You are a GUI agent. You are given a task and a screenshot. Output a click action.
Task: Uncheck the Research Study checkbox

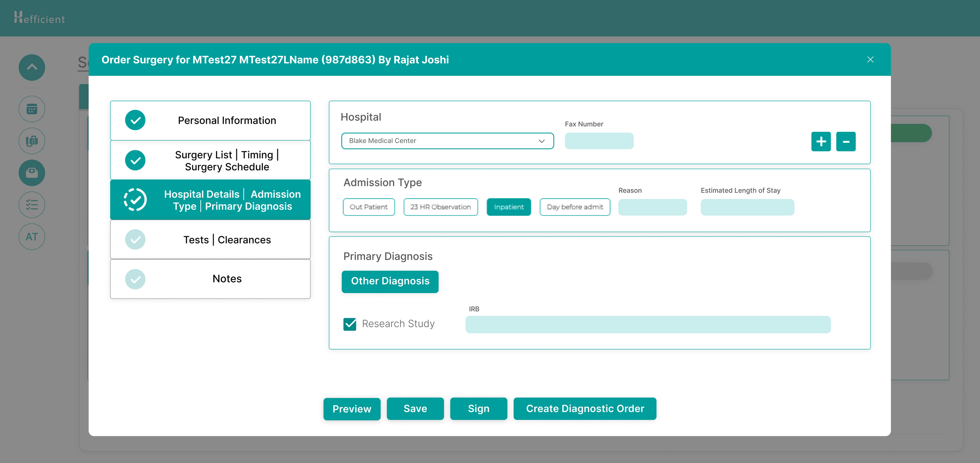(x=350, y=324)
